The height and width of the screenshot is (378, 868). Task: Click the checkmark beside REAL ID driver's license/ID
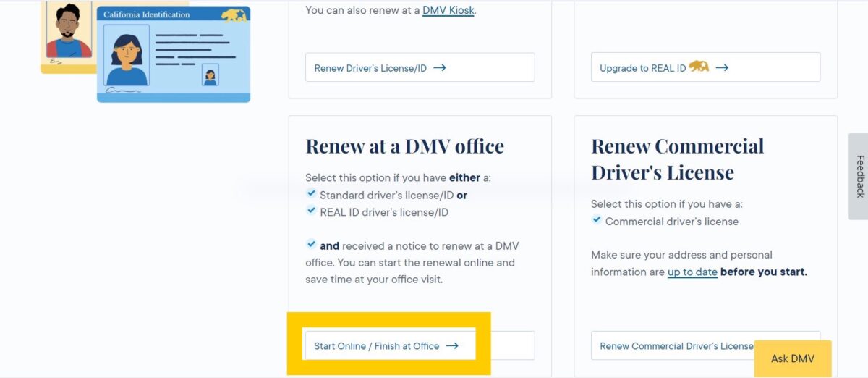(x=311, y=211)
